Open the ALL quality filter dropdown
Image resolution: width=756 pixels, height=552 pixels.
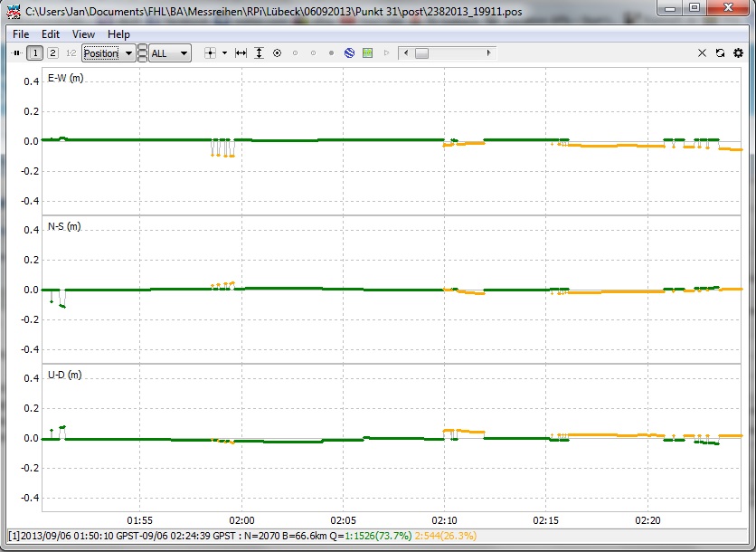[170, 53]
